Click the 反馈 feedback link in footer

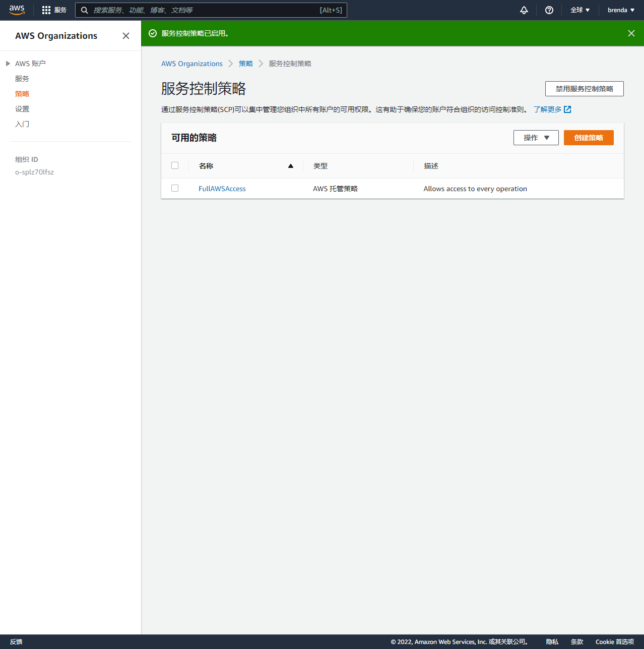tap(16, 642)
